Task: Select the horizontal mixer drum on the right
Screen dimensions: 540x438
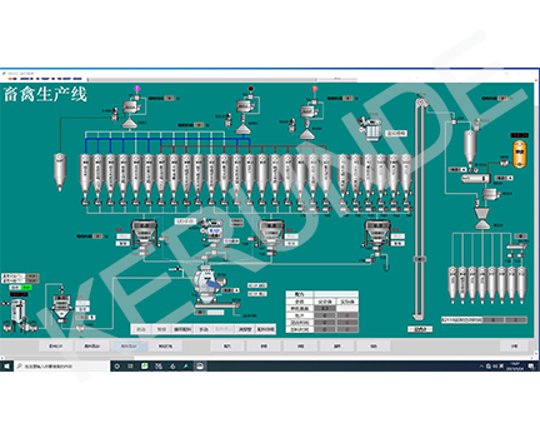Action: coord(475,178)
